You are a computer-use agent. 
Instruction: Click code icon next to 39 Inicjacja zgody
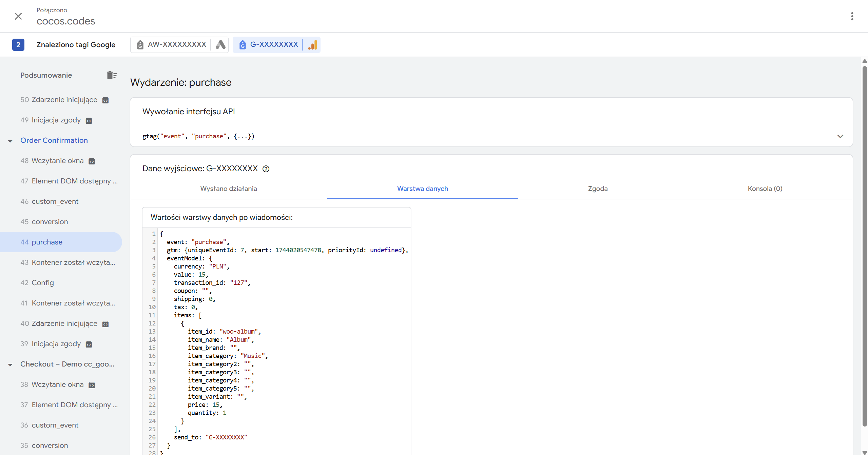tap(89, 344)
